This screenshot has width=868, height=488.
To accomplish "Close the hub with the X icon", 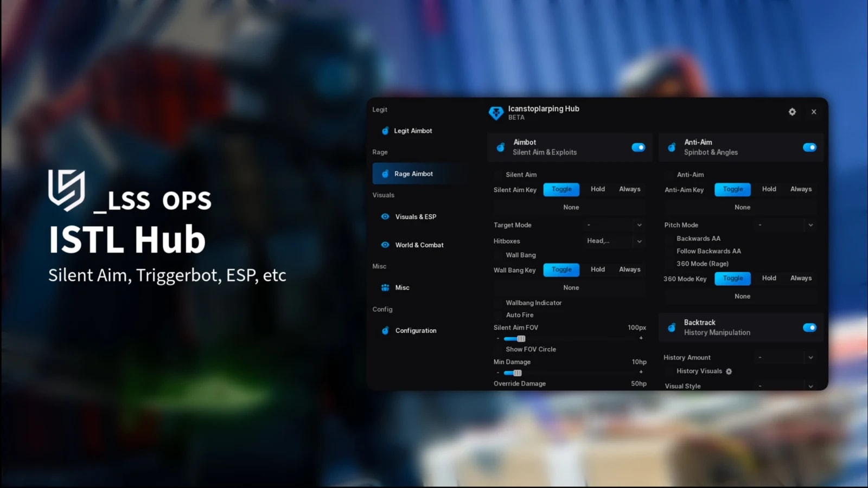I will [x=814, y=112].
